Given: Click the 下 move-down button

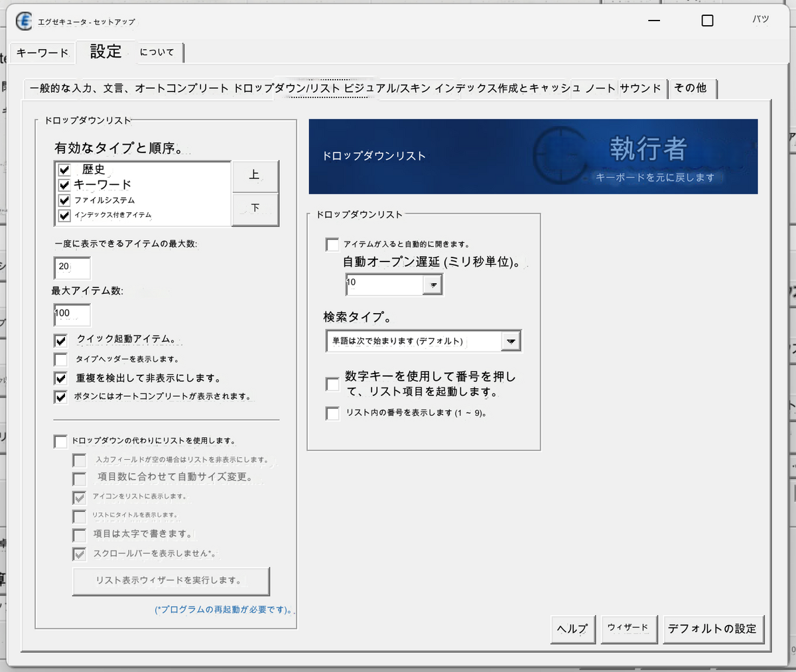Looking at the screenshot, I should (x=255, y=209).
